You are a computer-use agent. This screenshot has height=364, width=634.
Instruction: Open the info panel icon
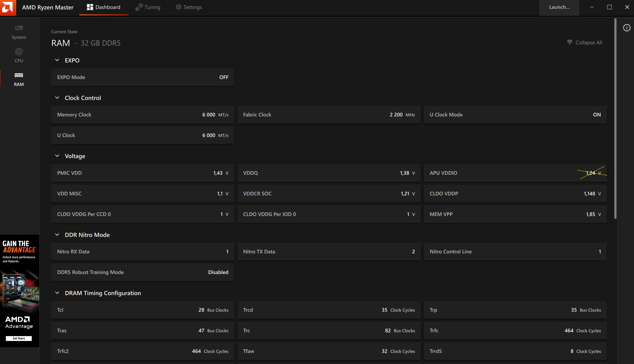(627, 28)
